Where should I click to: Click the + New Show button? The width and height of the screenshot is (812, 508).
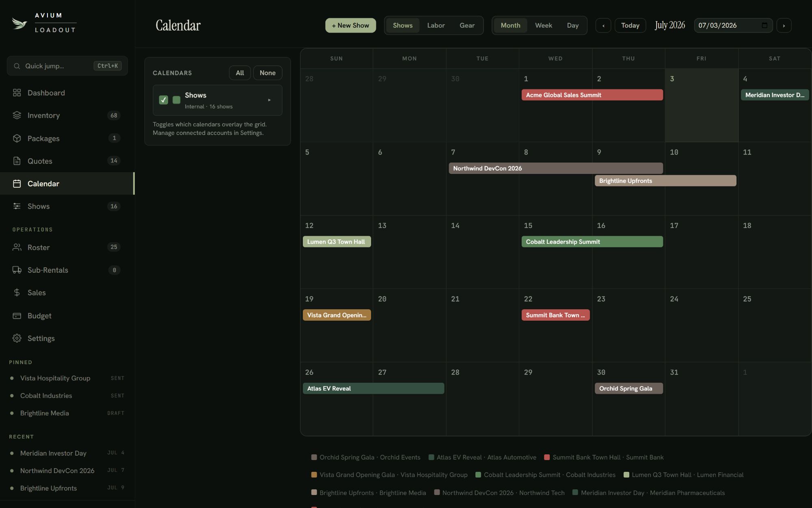(350, 25)
